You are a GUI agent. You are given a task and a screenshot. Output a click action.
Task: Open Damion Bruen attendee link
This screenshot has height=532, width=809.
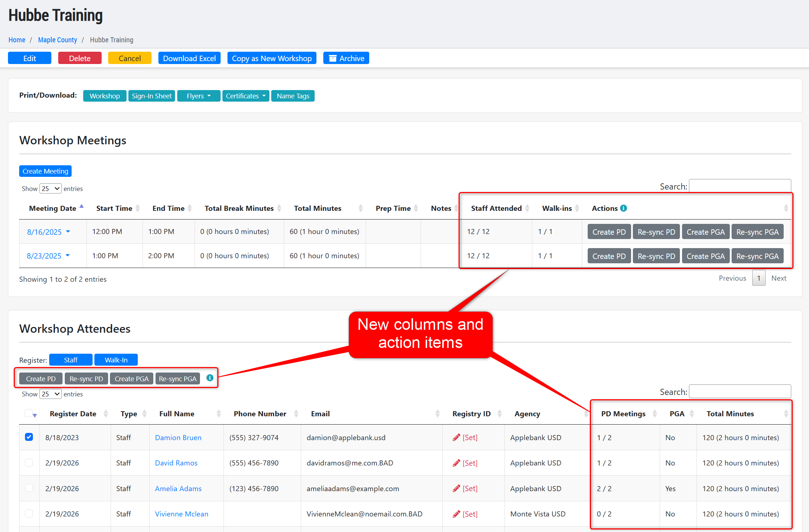tap(178, 438)
